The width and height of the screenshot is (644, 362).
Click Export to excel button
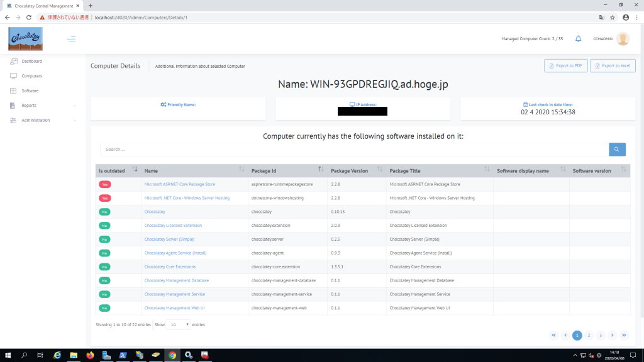click(x=613, y=65)
